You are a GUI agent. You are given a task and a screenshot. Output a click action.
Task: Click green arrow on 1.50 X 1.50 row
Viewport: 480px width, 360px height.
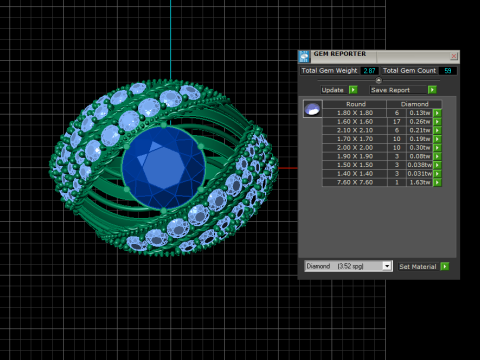(437, 165)
